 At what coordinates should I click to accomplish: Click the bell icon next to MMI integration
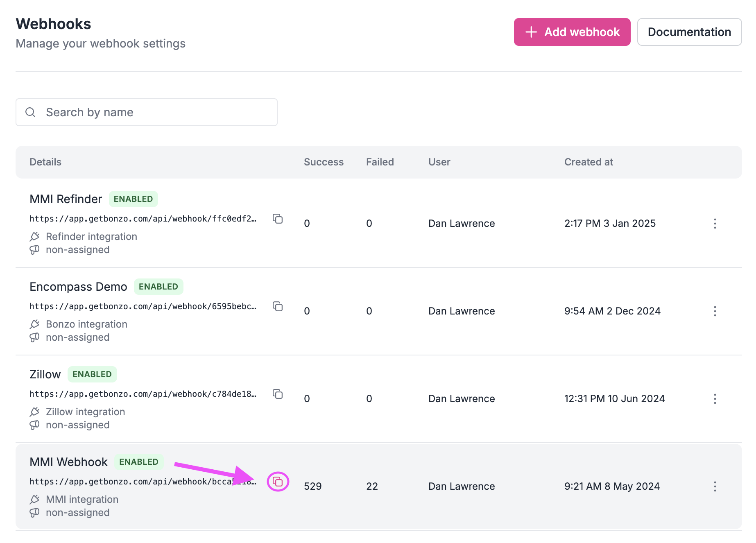point(34,499)
